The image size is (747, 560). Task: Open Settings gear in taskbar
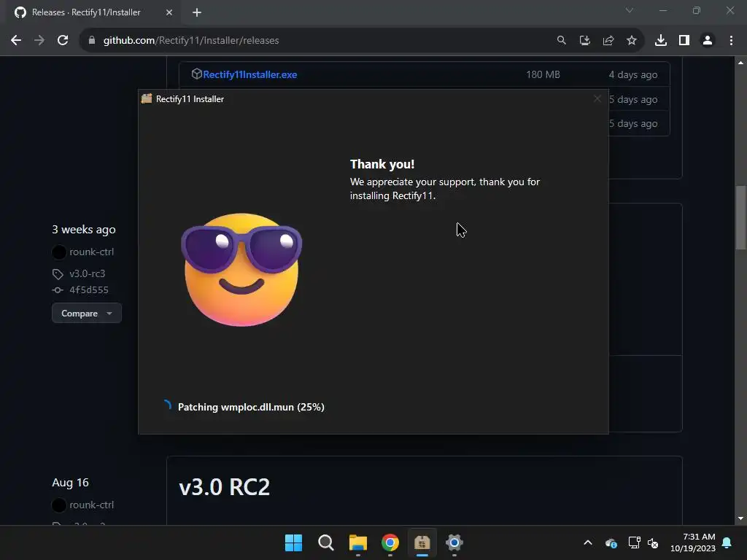[454, 542]
